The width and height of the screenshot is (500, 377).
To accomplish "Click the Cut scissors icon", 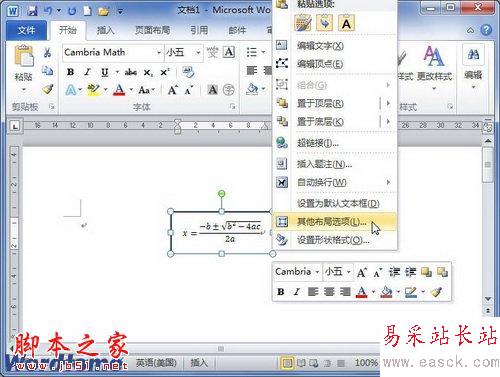I will pyautogui.click(x=47, y=52).
